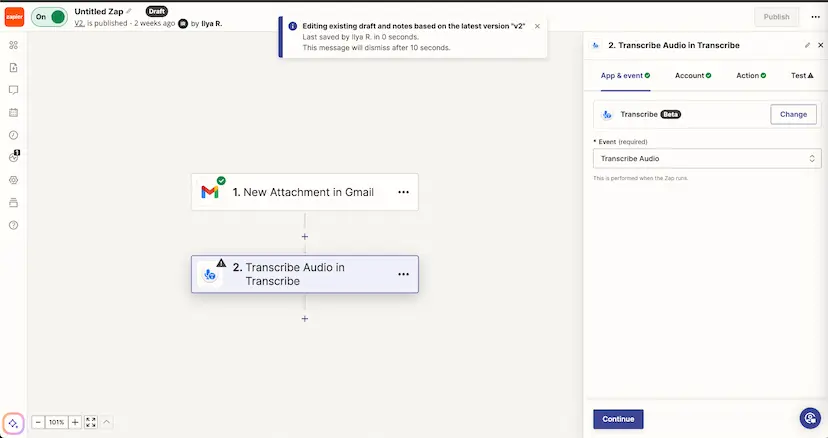Zoom in the canvas with plus
The image size is (828, 438).
pyautogui.click(x=75, y=422)
